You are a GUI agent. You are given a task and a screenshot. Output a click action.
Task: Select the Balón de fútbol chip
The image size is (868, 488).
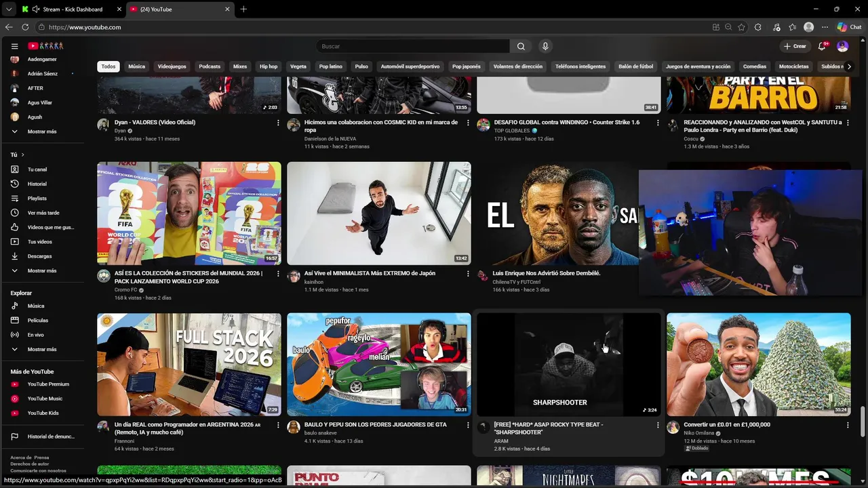636,66
